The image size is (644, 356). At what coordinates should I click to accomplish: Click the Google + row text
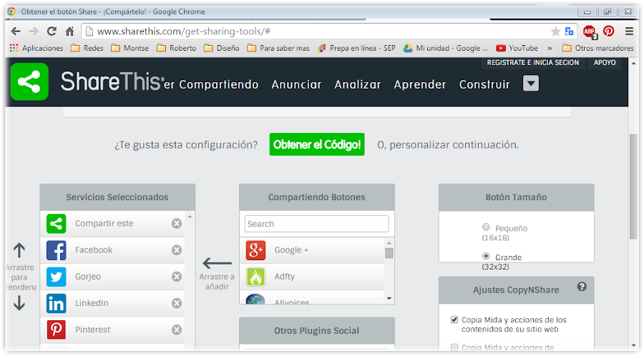point(291,250)
